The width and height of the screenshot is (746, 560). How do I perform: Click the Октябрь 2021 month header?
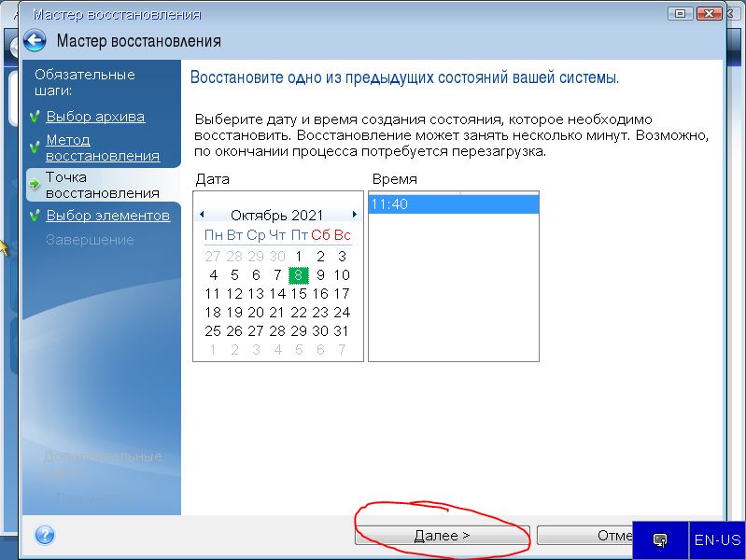coord(277,215)
